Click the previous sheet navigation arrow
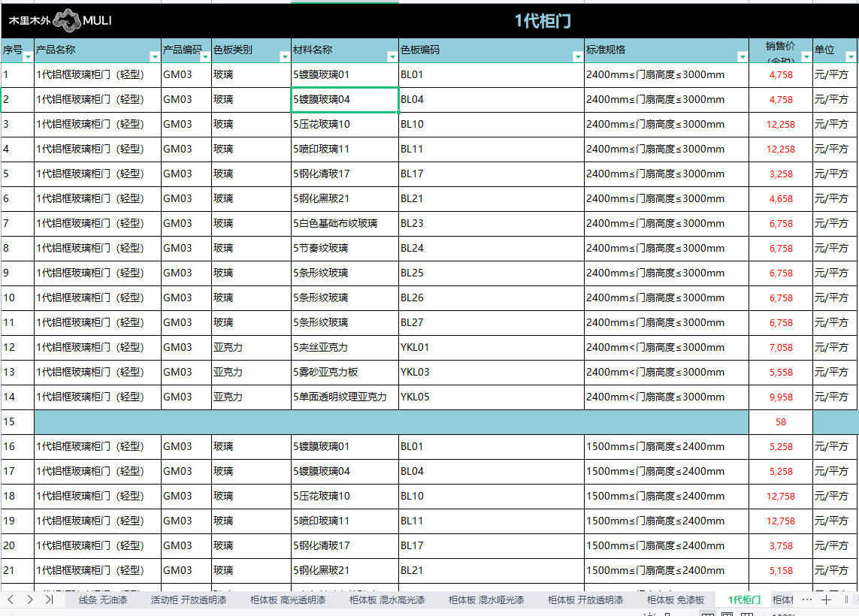The width and height of the screenshot is (859, 616). click(x=11, y=599)
